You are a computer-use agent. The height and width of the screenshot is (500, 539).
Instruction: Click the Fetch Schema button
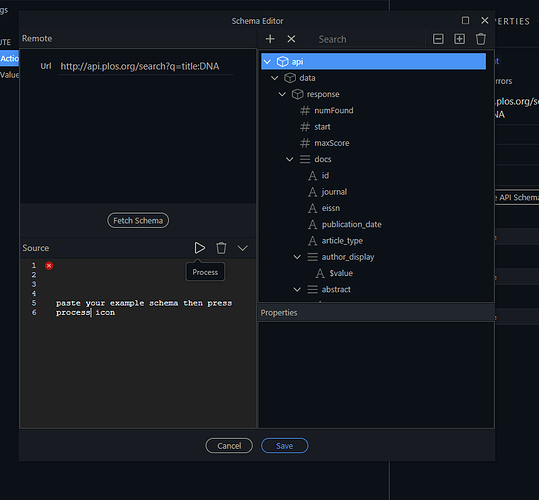(x=138, y=220)
